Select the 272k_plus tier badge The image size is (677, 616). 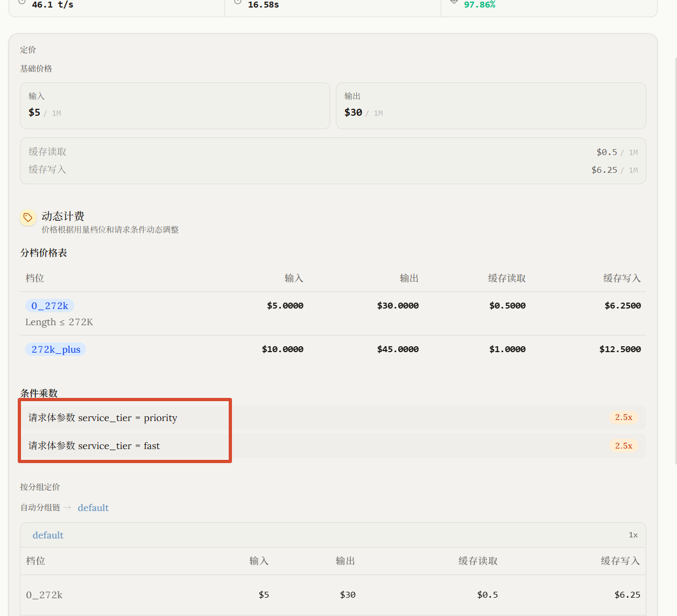tap(55, 349)
